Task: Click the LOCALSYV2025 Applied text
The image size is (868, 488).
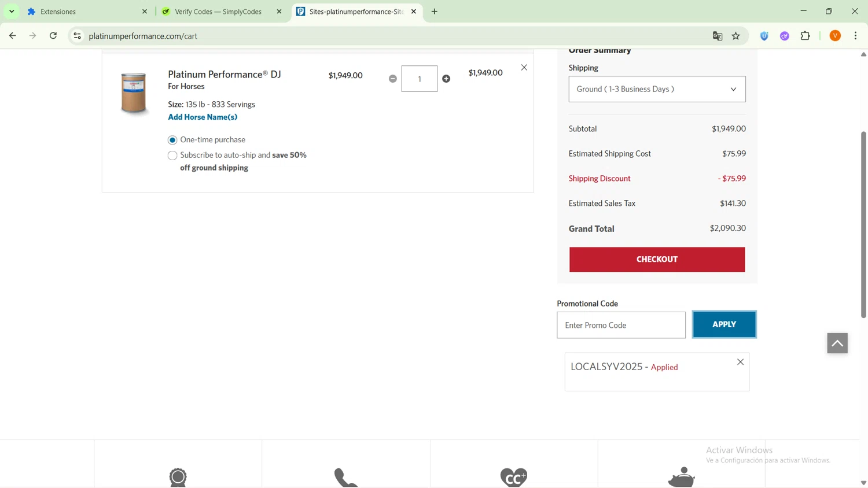Action: (624, 367)
